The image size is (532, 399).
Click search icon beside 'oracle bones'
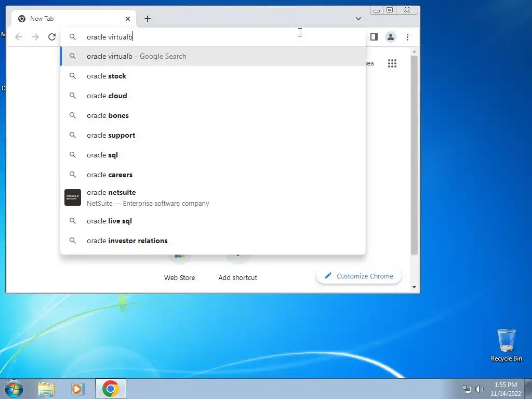click(x=73, y=115)
